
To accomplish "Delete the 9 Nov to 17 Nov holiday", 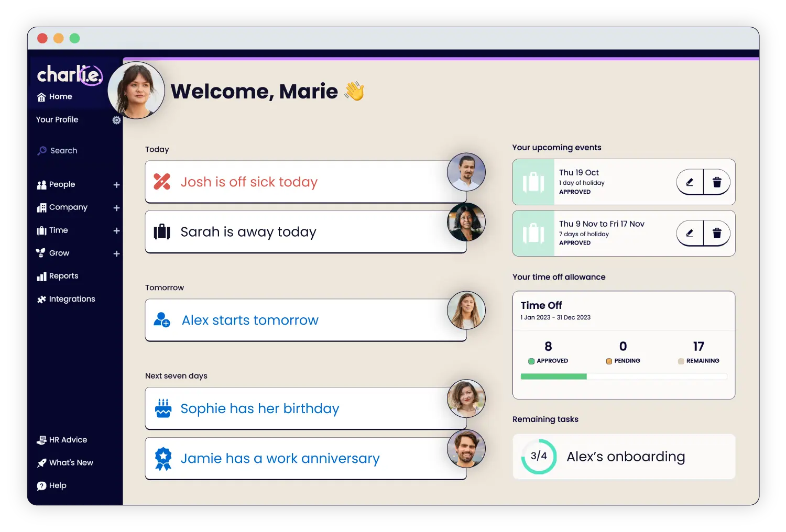I will tap(717, 234).
